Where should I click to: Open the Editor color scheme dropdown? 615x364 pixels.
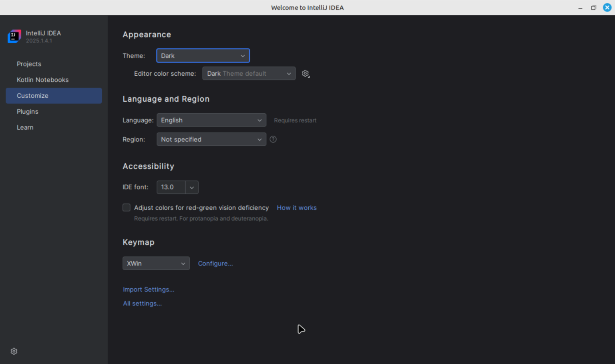pos(248,73)
